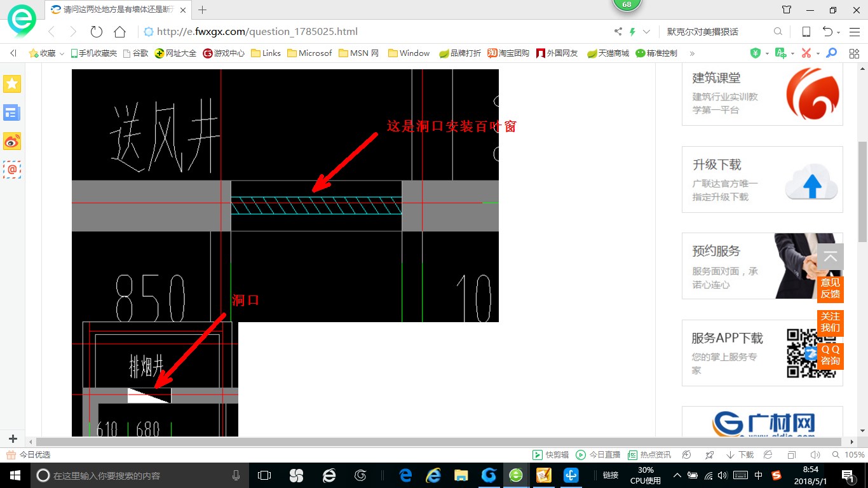
Task: Open the MSN 网 bookmark folder
Action: [359, 53]
